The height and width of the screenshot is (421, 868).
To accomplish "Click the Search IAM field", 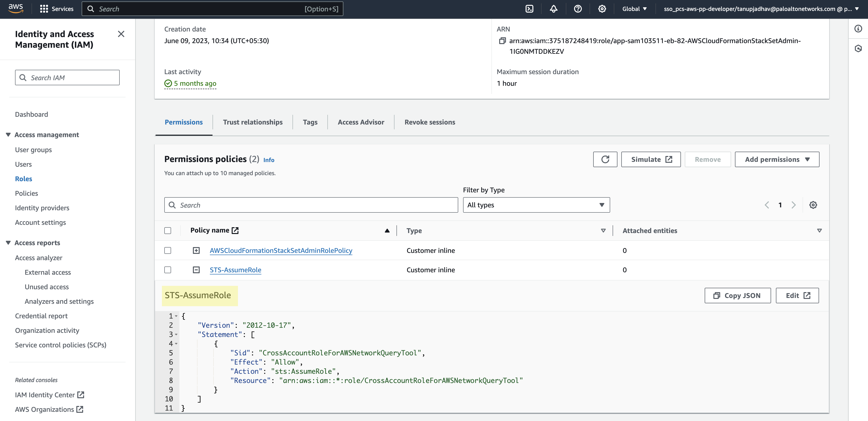I will pos(67,78).
